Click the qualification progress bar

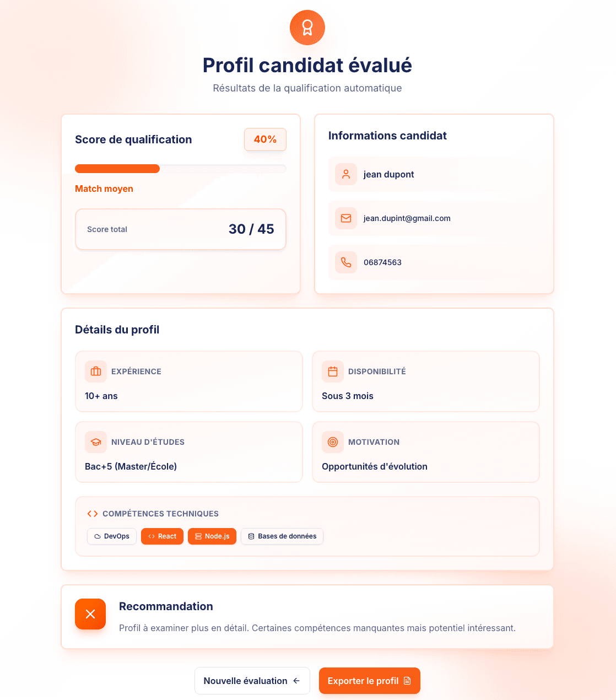coord(181,168)
